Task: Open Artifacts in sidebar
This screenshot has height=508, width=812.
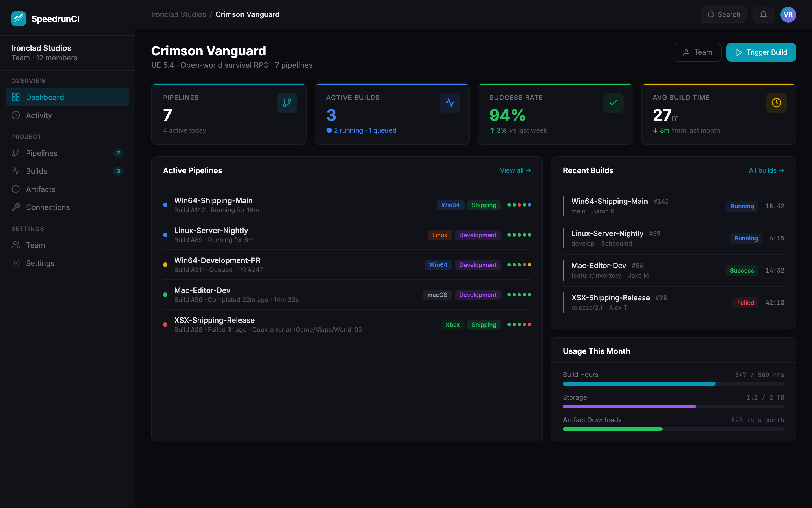Action: pos(67,189)
